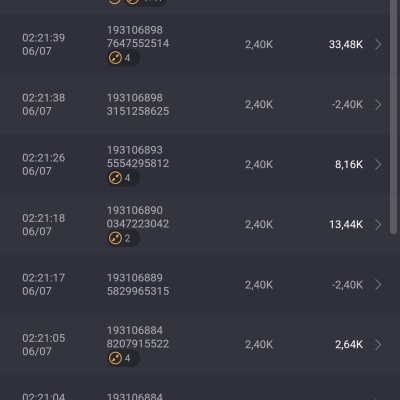Screen dimensions: 400x400
Task: Click 2,40K stake on 02:21:18 row
Action: pyautogui.click(x=259, y=224)
